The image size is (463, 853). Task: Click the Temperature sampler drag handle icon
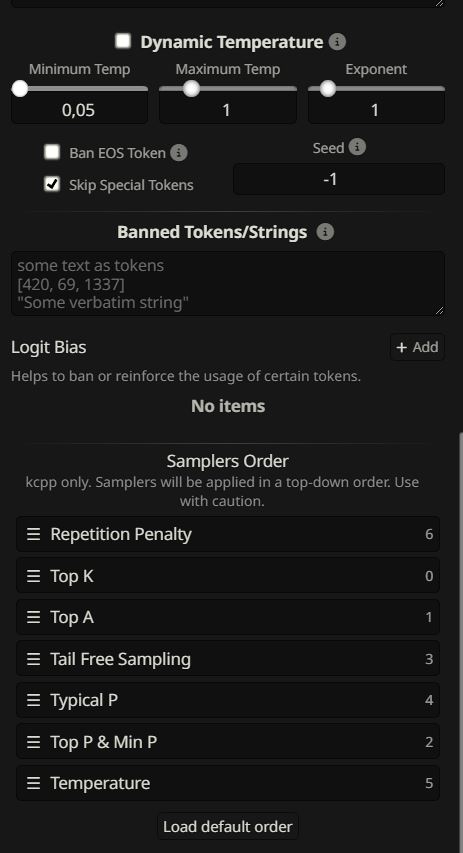[x=34, y=783]
